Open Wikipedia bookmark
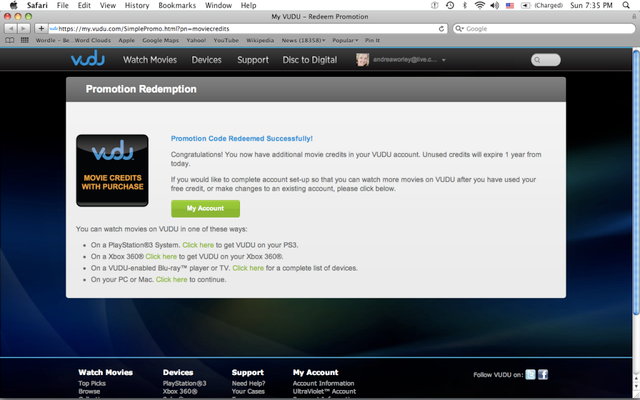 260,40
